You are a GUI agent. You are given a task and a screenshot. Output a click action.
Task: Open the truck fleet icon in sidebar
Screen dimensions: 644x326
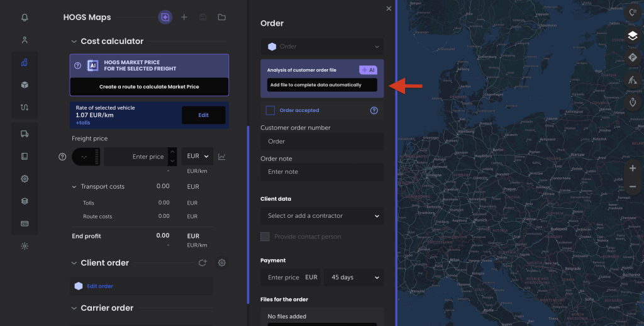[x=25, y=133]
